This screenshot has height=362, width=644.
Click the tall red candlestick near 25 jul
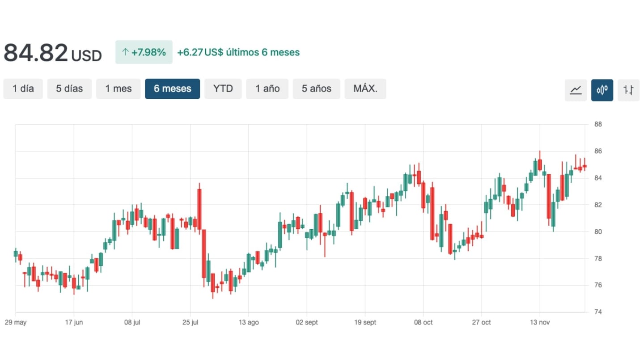click(x=199, y=208)
